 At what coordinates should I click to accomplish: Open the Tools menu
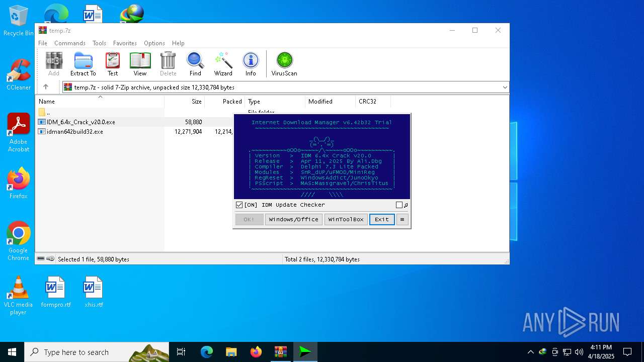[x=99, y=43]
